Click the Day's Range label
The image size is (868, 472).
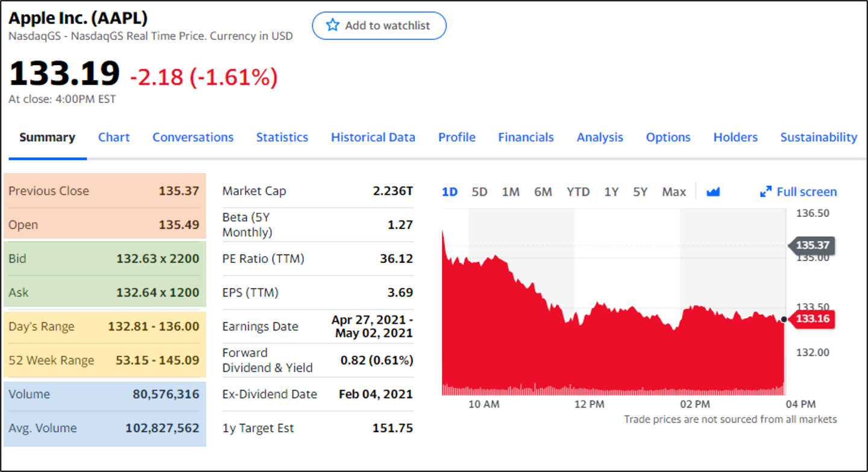coord(42,327)
